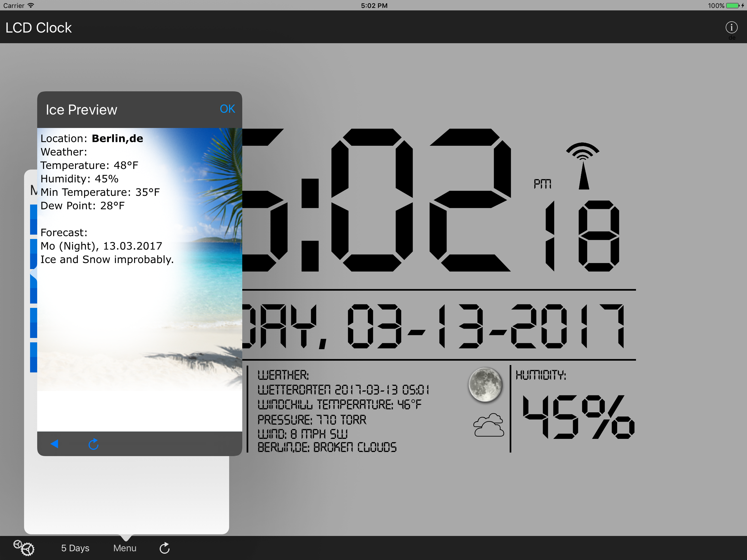This screenshot has height=560, width=747.
Task: Click the Berlin,de location text
Action: coord(117,138)
